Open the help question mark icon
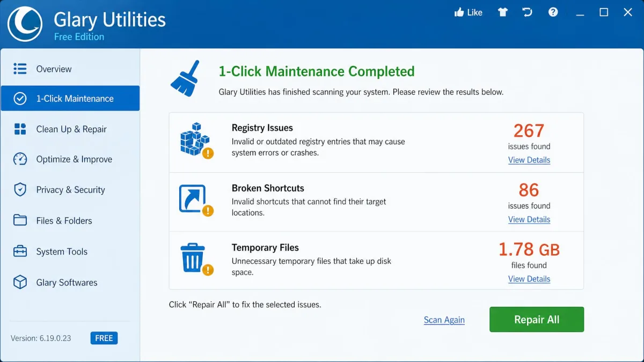 (x=553, y=12)
